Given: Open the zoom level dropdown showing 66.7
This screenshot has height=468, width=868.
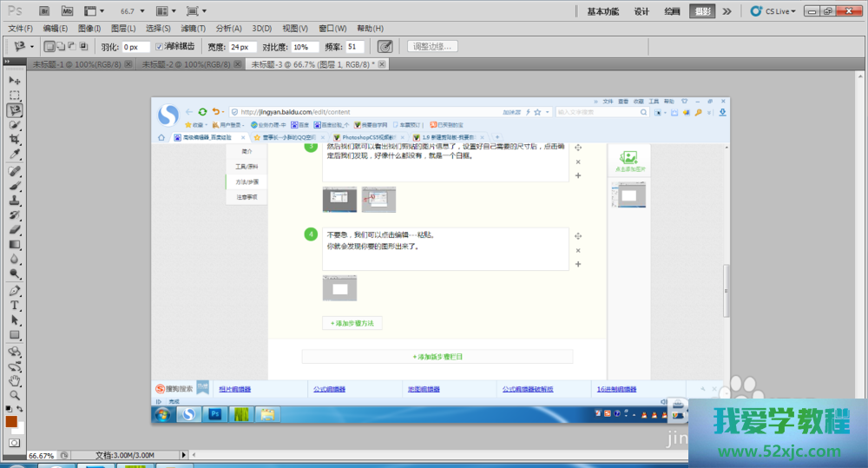Looking at the screenshot, I should (133, 11).
